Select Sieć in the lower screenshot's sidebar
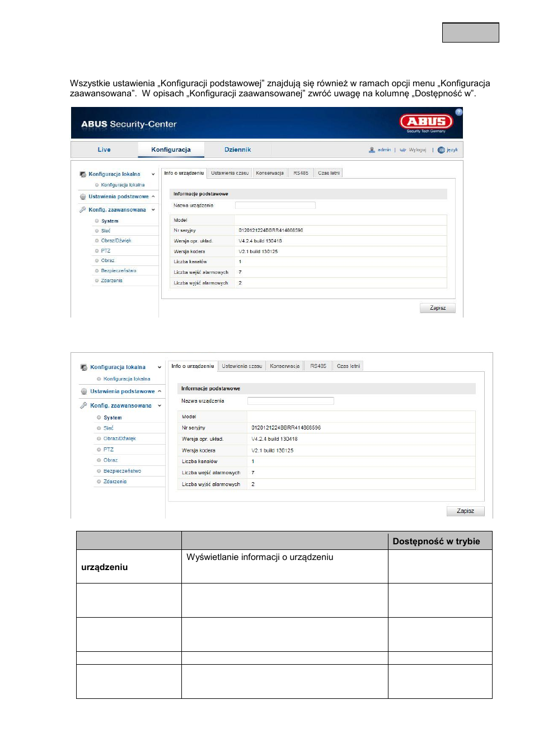The height and width of the screenshot is (756, 534). tap(108, 428)
